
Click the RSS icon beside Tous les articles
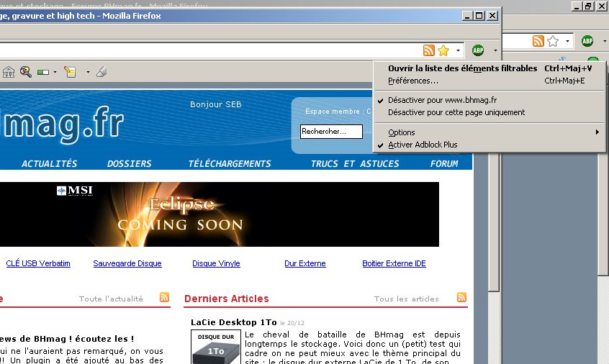[x=462, y=297]
